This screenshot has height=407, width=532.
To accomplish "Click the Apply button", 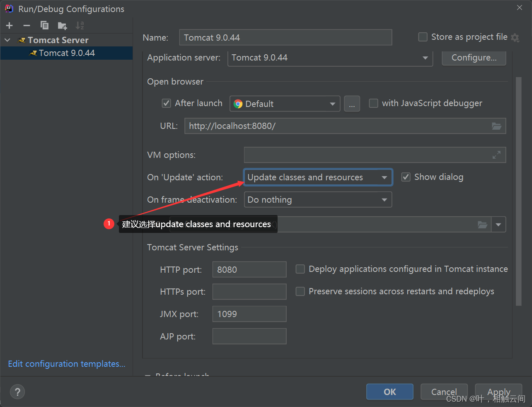I will tap(499, 392).
